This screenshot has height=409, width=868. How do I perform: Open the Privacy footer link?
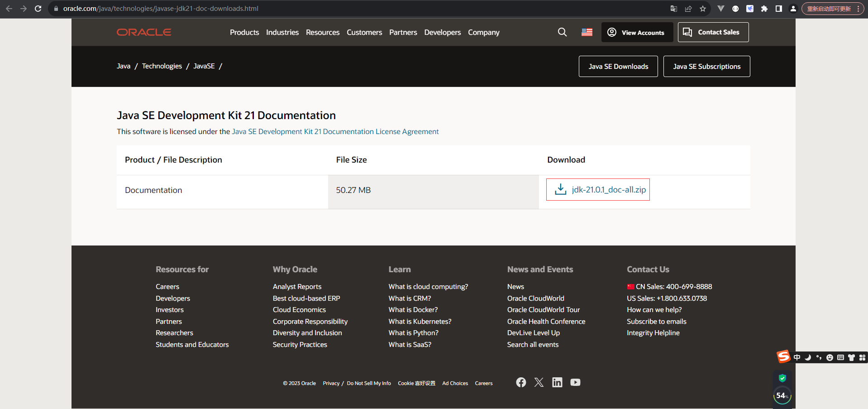[331, 383]
